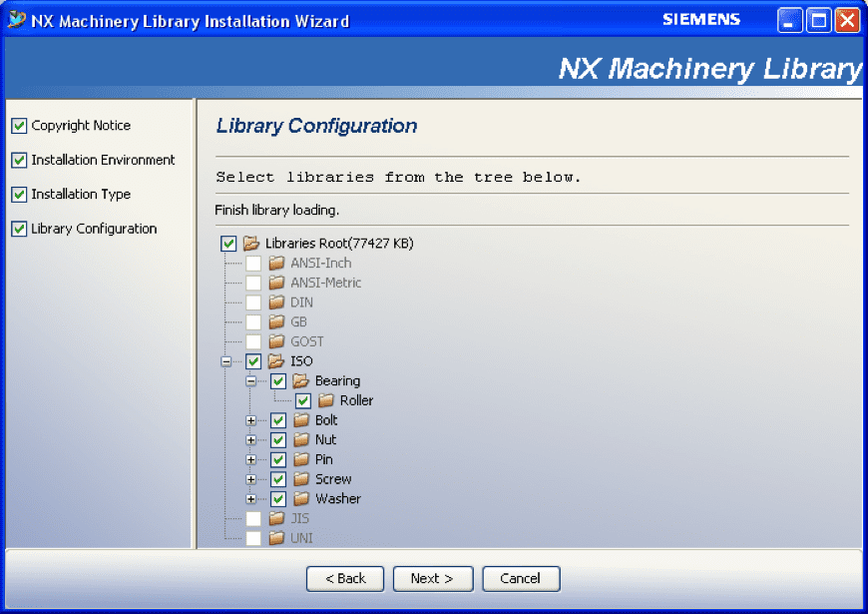Click the Libraries Root folder icon
Screen dimensions: 868x614
click(250, 243)
